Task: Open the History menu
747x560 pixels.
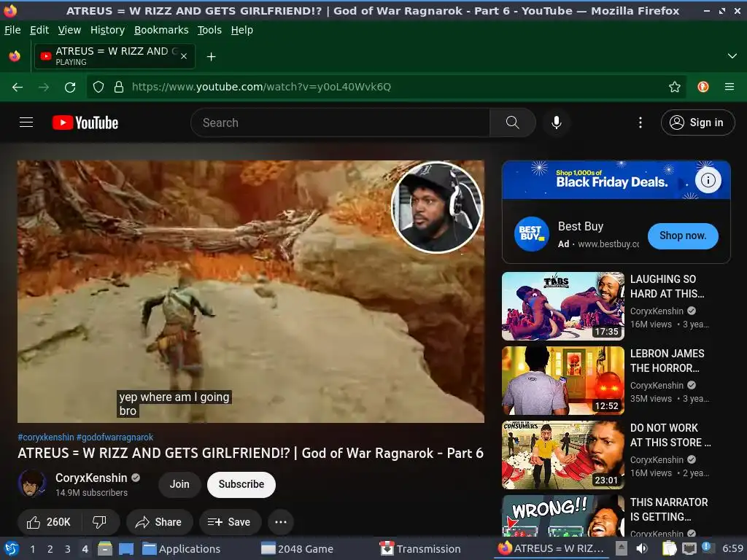Action: coord(108,30)
